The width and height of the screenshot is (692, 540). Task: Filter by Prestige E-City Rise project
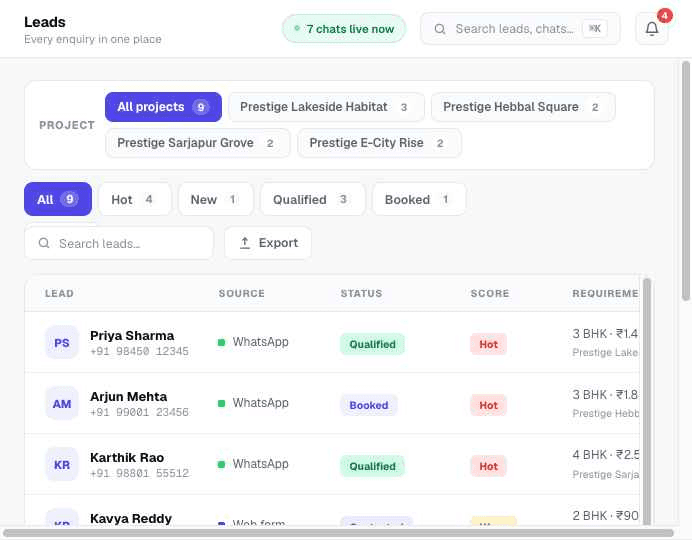[x=379, y=143]
